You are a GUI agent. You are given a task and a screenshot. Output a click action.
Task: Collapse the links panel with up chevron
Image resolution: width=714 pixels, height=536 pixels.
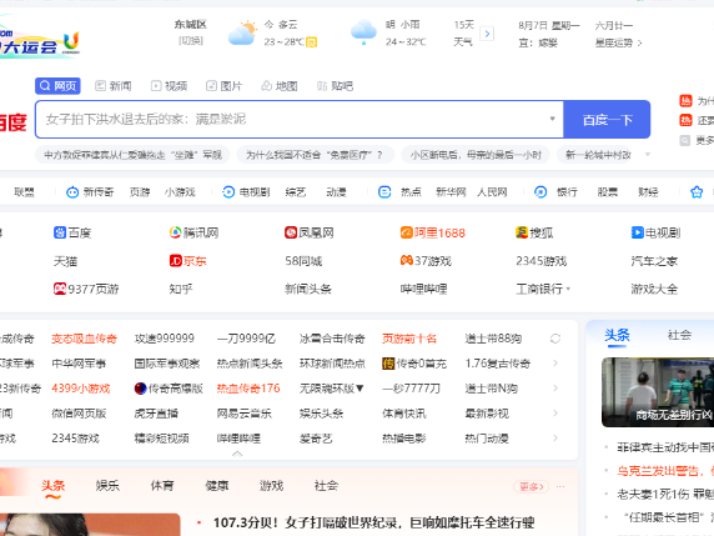click(237, 454)
